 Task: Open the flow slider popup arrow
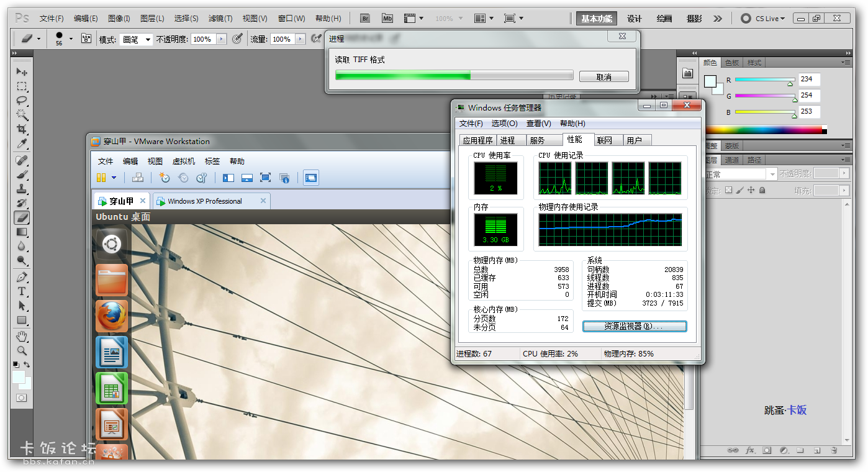(301, 39)
